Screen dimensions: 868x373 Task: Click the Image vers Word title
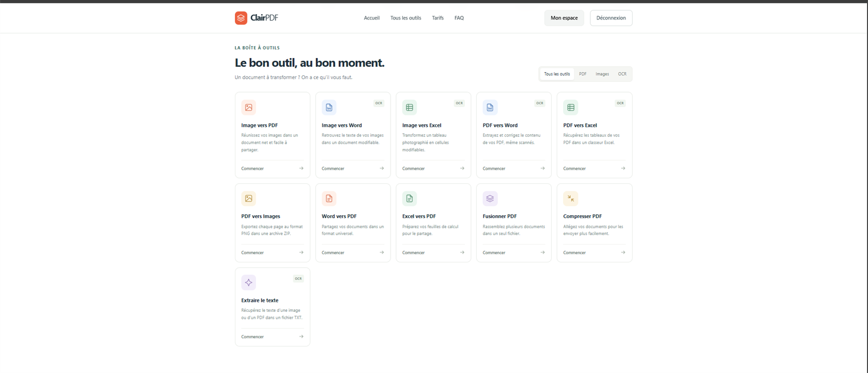(342, 125)
